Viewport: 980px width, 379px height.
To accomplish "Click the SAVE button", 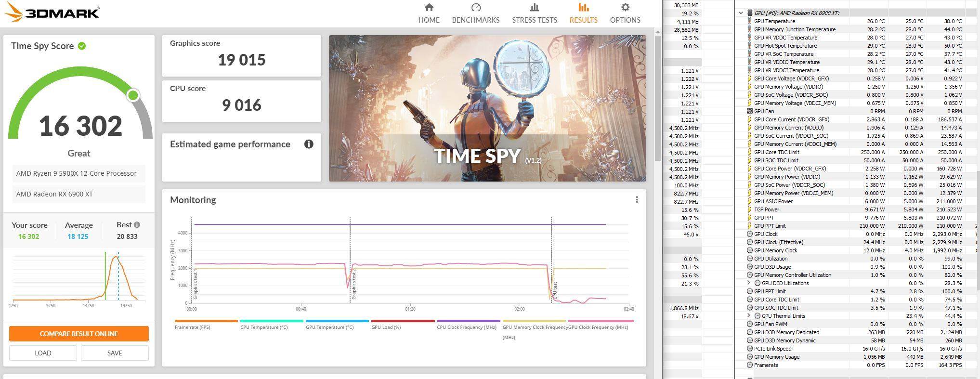I will point(115,353).
